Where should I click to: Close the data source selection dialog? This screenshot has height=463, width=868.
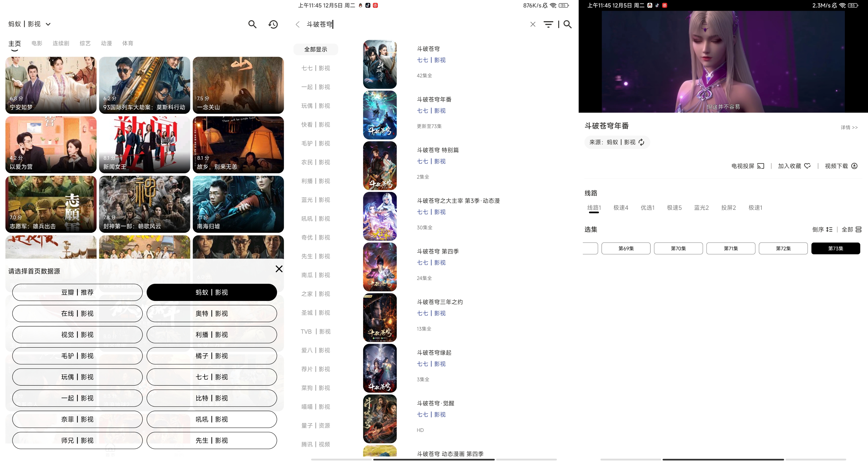(279, 269)
